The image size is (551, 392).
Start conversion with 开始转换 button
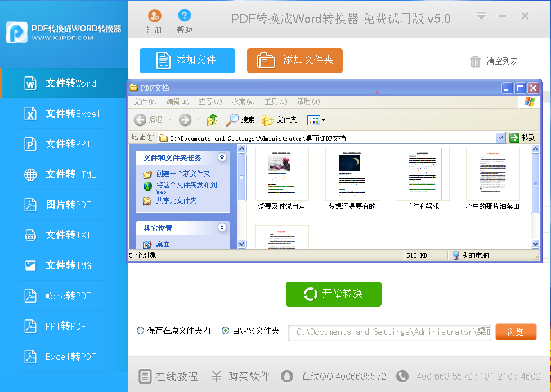[x=334, y=294]
